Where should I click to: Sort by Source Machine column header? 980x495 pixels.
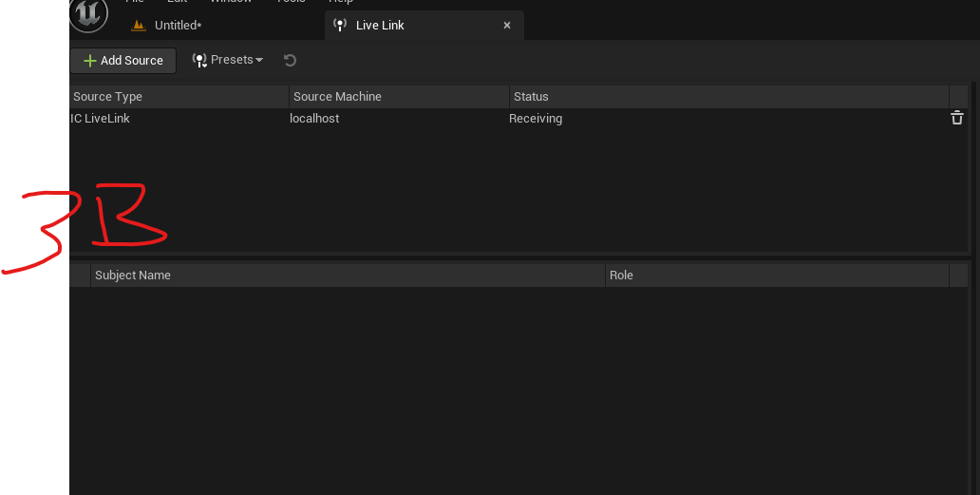coord(400,97)
